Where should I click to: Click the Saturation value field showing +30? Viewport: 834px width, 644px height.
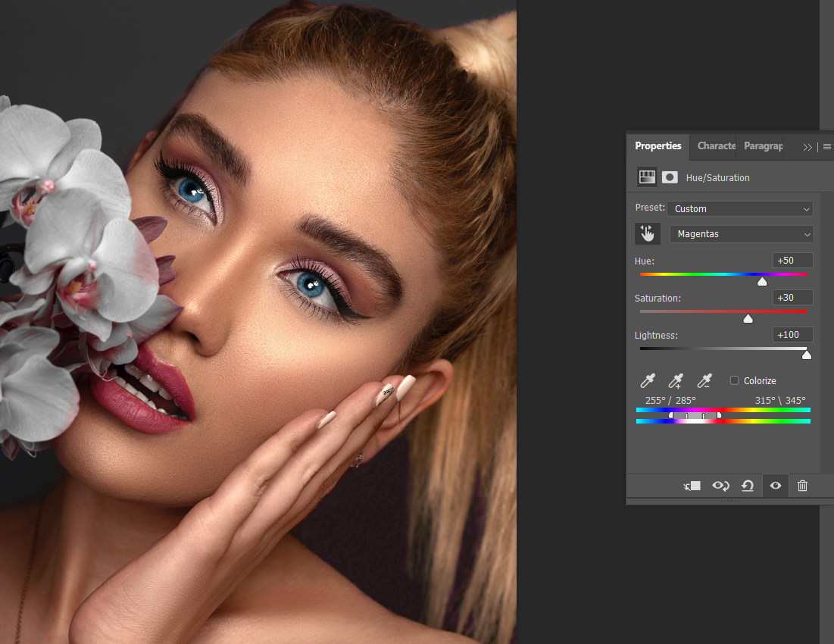tap(792, 298)
